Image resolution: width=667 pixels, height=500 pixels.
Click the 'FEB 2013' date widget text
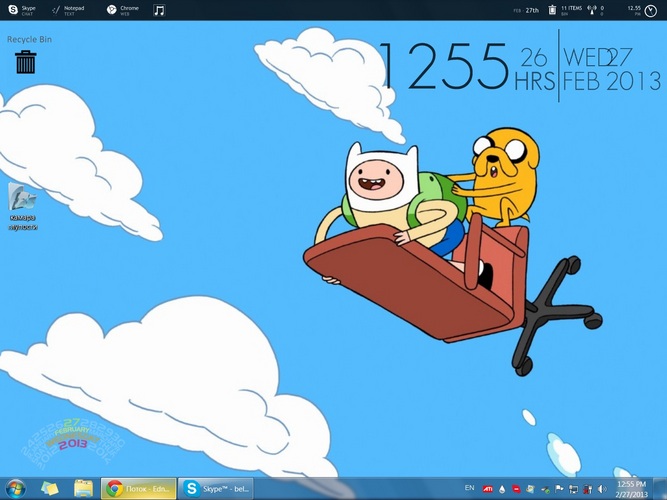click(611, 81)
